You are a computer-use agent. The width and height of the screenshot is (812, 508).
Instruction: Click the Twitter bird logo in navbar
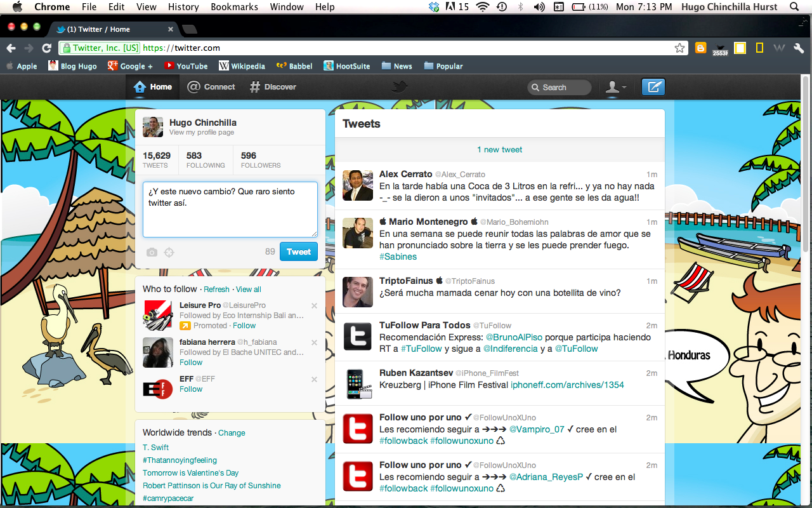(x=399, y=87)
